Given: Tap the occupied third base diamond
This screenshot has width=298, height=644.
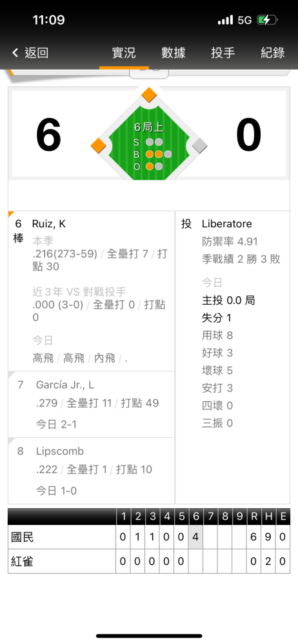Looking at the screenshot, I should tap(99, 146).
